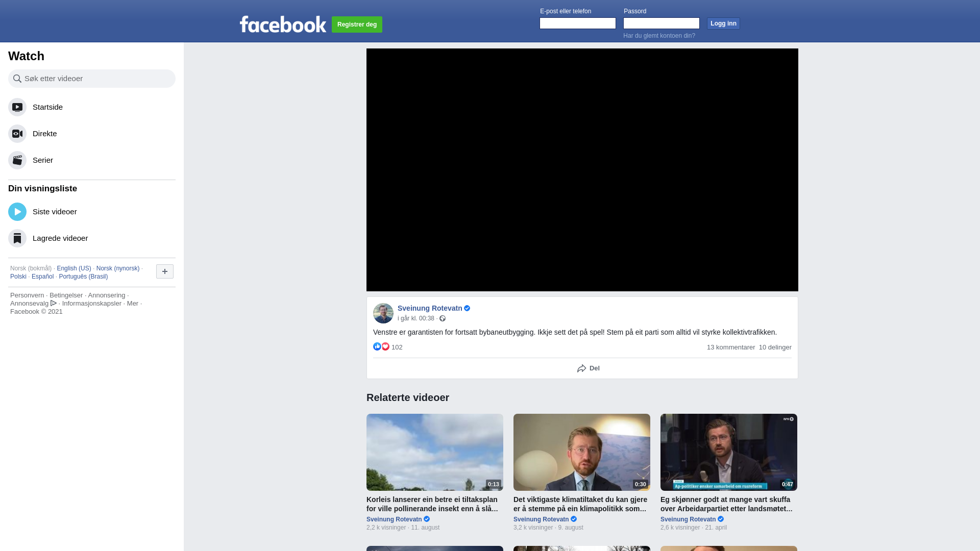Click Sveinung Rotevatn under the 21. april video
This screenshot has height=551, width=980.
pyautogui.click(x=688, y=519)
